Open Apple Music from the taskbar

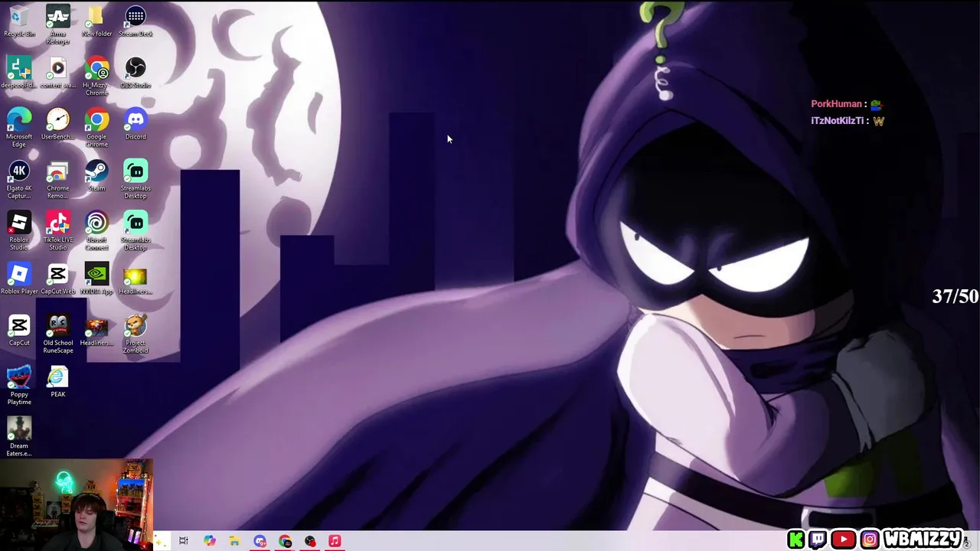335,541
